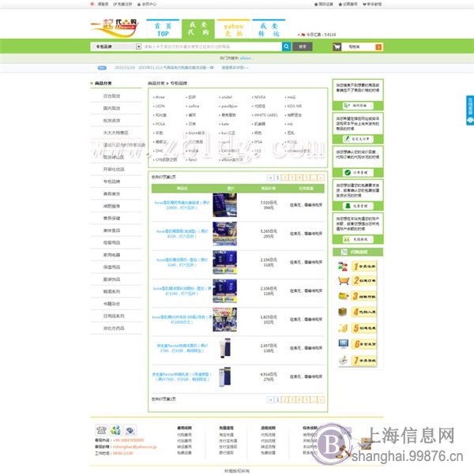Select the brand 'NIVEA' link
The height and width of the screenshot is (476, 474).
pos(259,97)
